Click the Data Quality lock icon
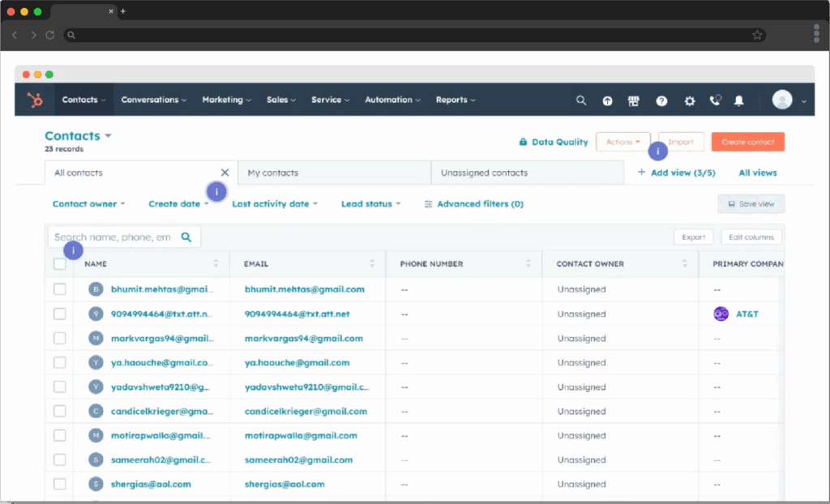 click(x=523, y=141)
